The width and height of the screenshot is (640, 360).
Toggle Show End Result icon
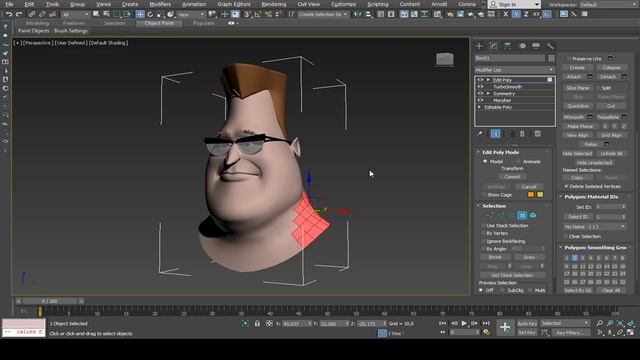click(496, 133)
